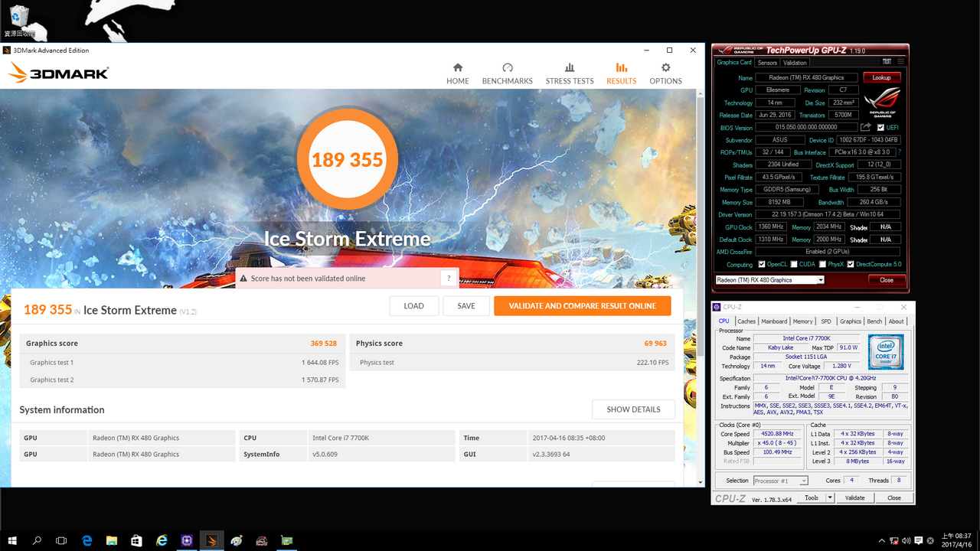Click the Physics score value 69 963
980x551 pixels.
pyautogui.click(x=655, y=344)
